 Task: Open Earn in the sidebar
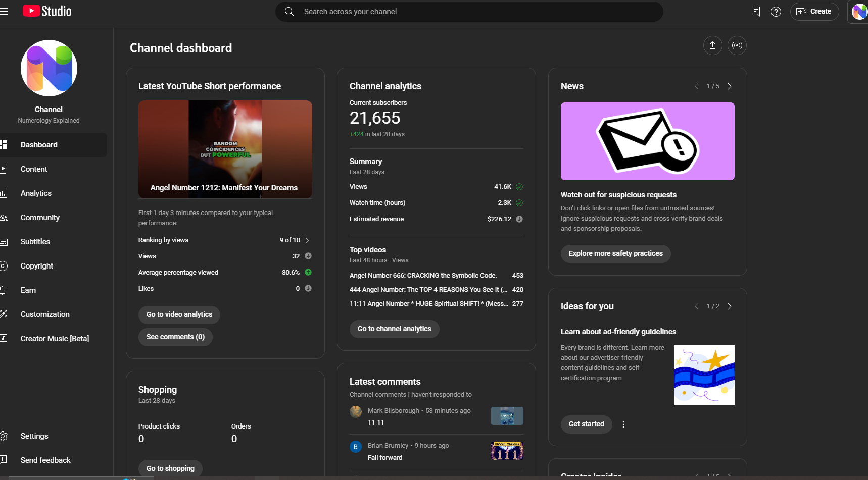tap(53, 290)
